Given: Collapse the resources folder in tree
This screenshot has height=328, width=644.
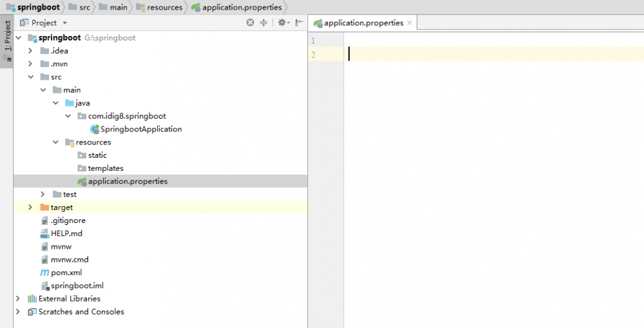Looking at the screenshot, I should click(55, 142).
